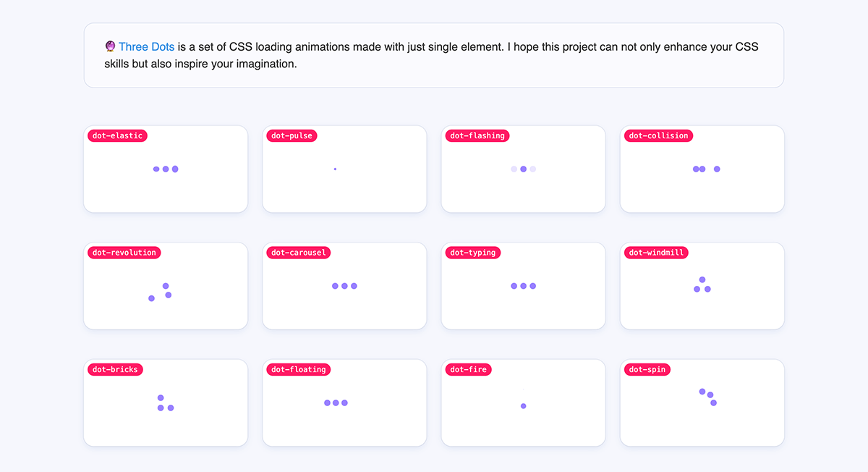Click the dot-windmill preview area
This screenshot has width=868, height=472.
coord(702,286)
